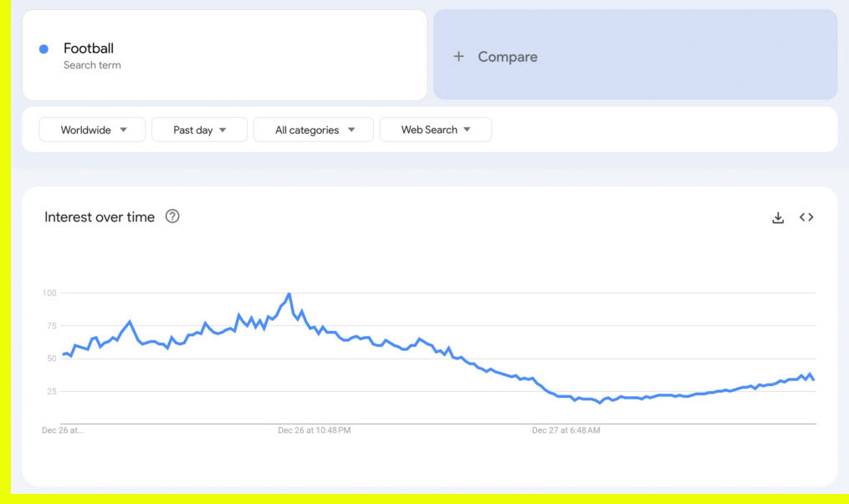This screenshot has height=504, width=849.
Task: Click the help question mark icon
Action: (x=172, y=216)
